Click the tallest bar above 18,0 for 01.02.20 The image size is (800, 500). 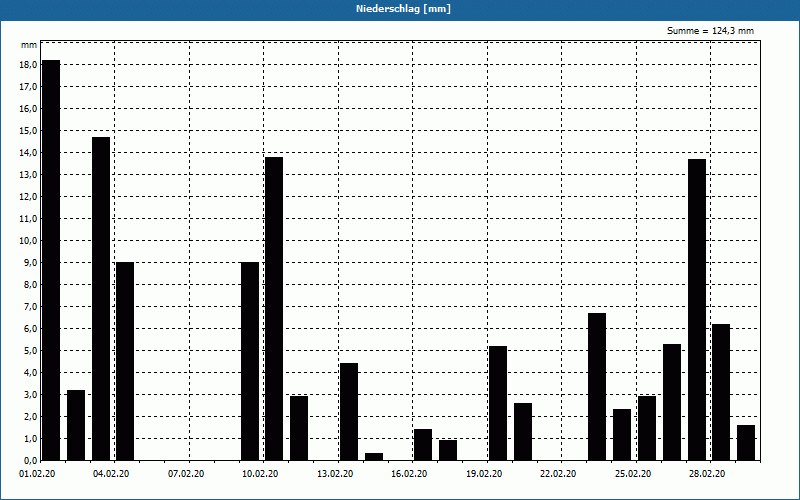(51, 260)
